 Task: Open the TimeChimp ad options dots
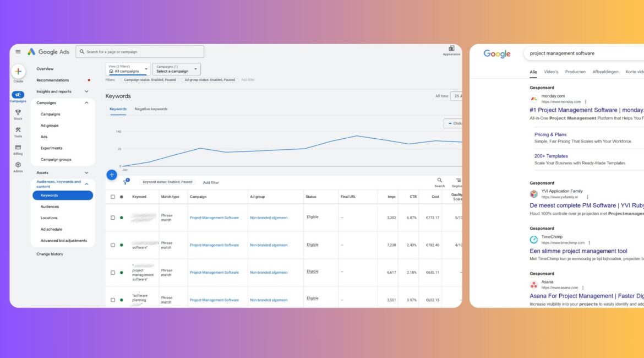point(590,243)
